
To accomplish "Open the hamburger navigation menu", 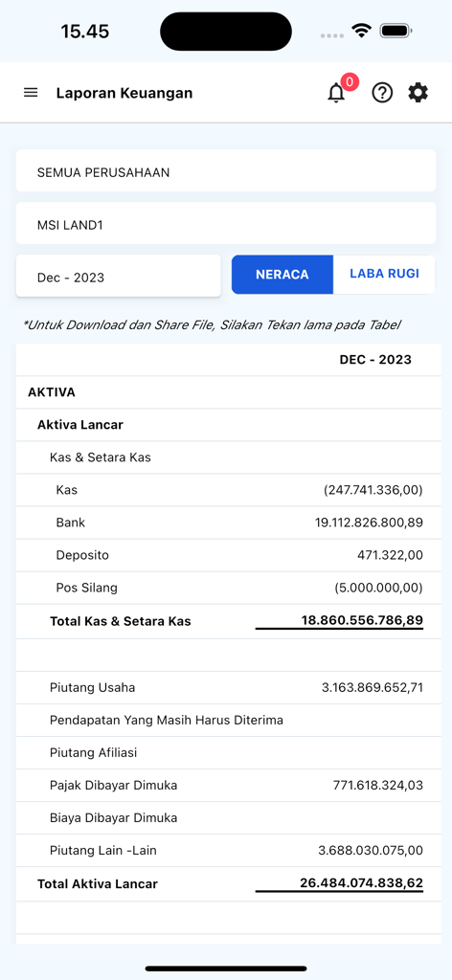I will coord(31,93).
